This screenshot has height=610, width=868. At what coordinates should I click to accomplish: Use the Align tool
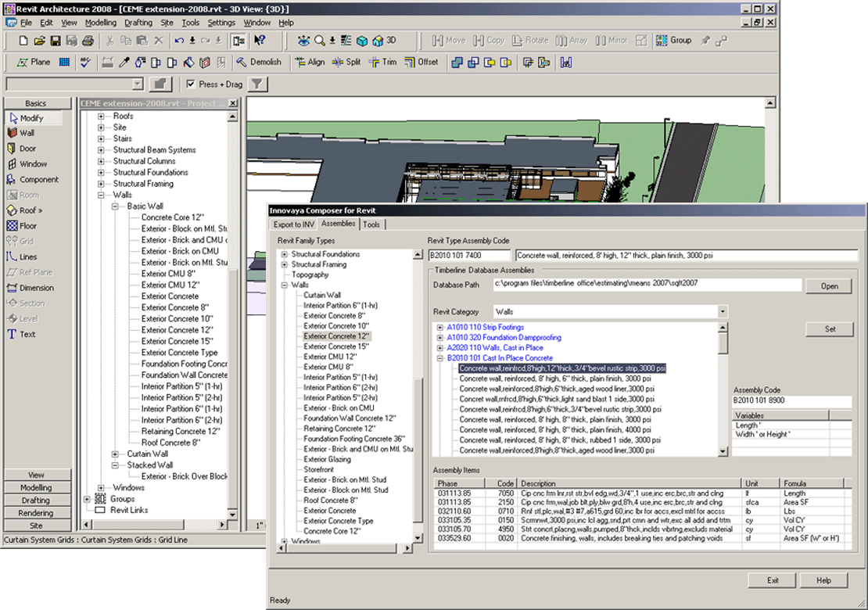[310, 62]
